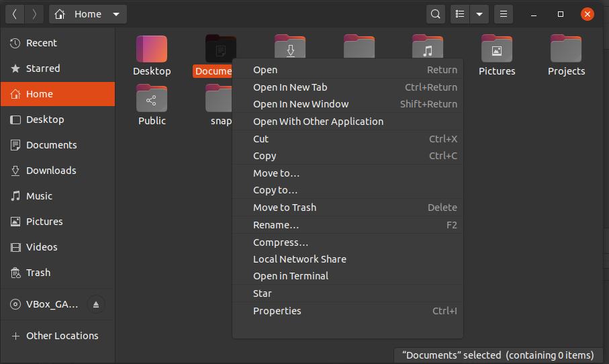Select the Desktop folder icon

tap(152, 49)
